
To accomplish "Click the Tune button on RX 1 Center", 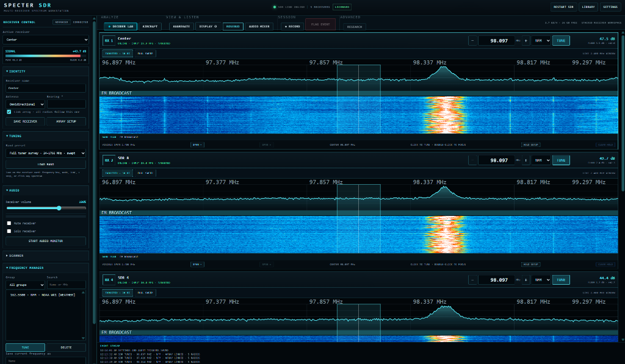I will (x=561, y=41).
